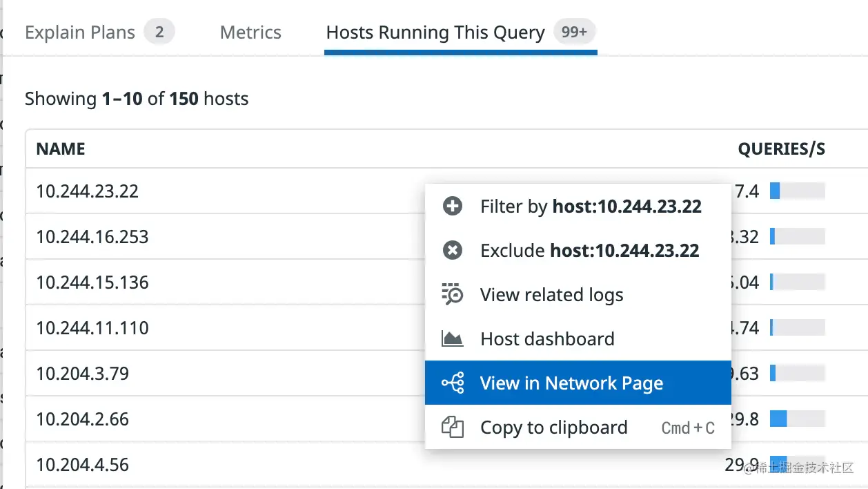This screenshot has height=489, width=868.
Task: Click the queries bar for 10.204.2.66
Action: click(798, 419)
